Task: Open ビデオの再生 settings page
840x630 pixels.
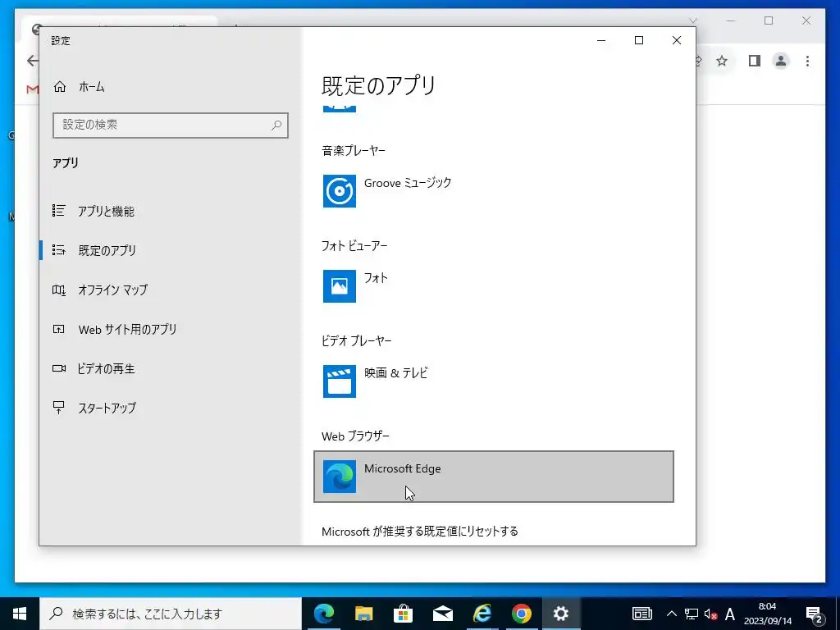Action: click(x=171, y=368)
